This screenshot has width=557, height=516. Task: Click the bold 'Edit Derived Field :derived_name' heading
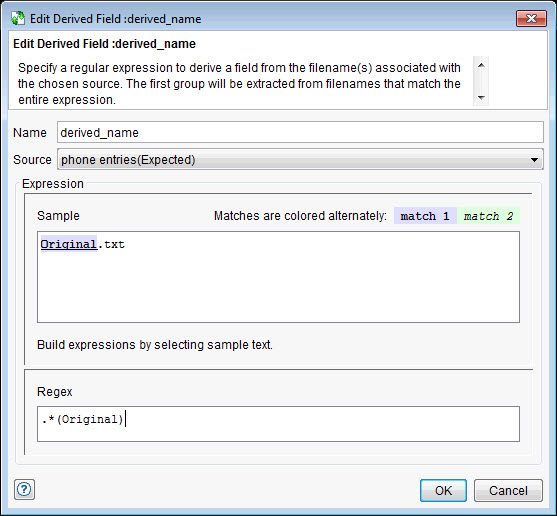(x=104, y=44)
